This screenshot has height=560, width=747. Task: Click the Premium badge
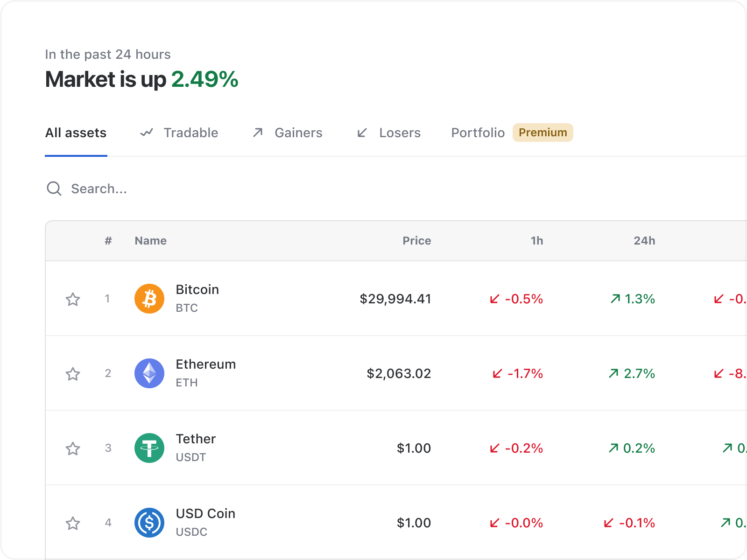point(543,133)
